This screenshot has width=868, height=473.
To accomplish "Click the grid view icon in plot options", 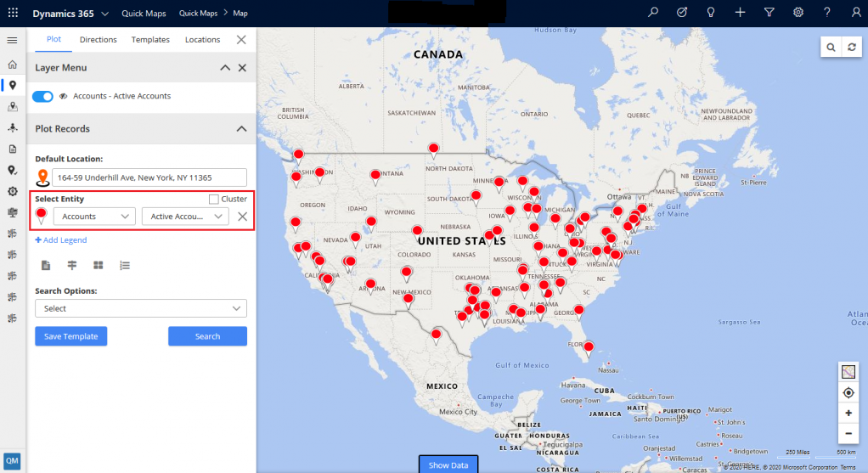I will [99, 266].
